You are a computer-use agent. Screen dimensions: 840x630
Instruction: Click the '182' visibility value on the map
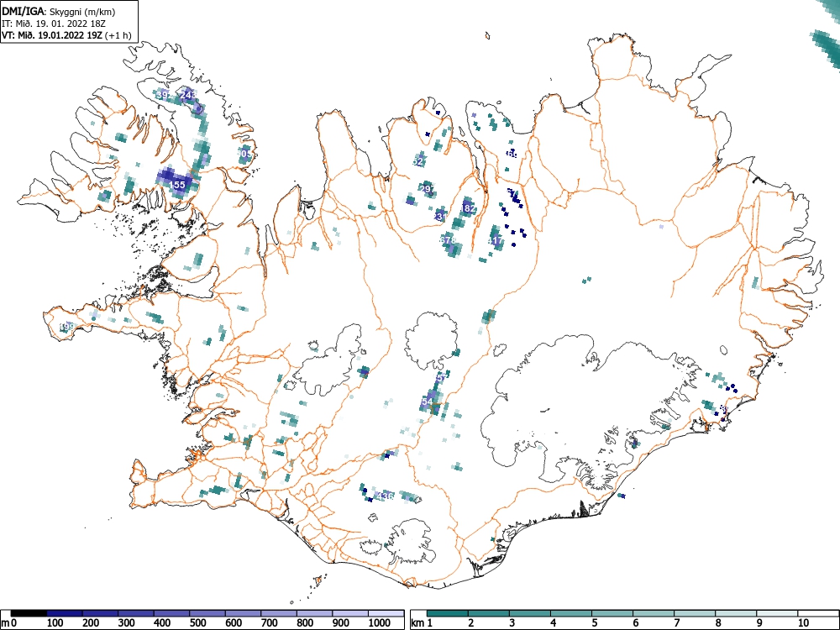[x=468, y=207]
